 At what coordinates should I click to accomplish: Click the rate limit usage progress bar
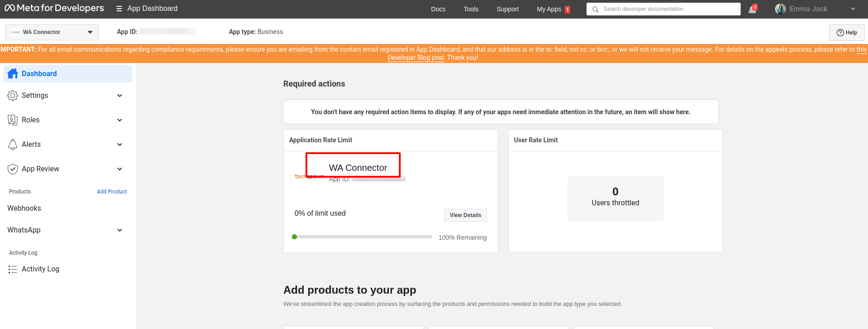[363, 237]
